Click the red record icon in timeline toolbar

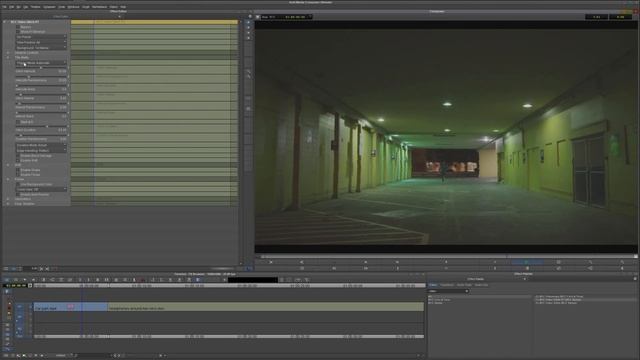coord(142,280)
